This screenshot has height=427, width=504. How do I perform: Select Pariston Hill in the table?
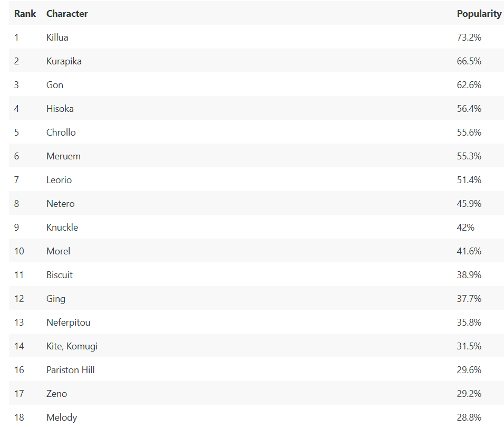pyautogui.click(x=71, y=370)
